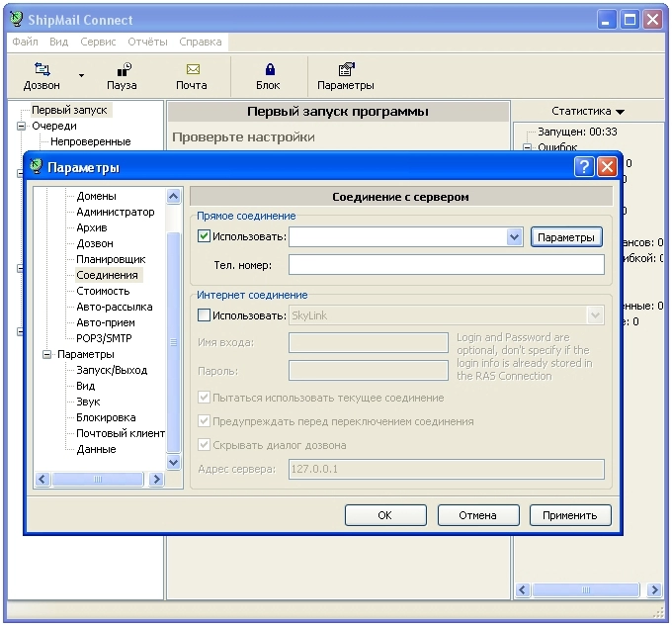Click the settings tree scroll-left arrow

tap(42, 479)
